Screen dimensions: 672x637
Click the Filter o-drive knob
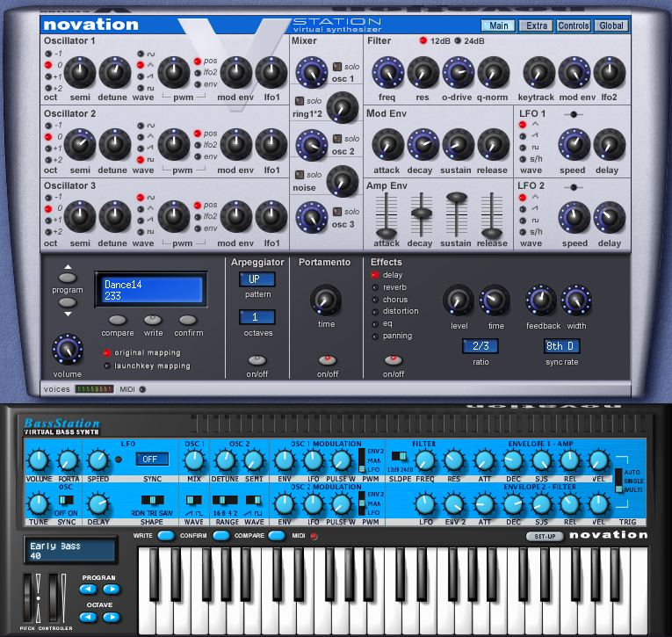[458, 72]
